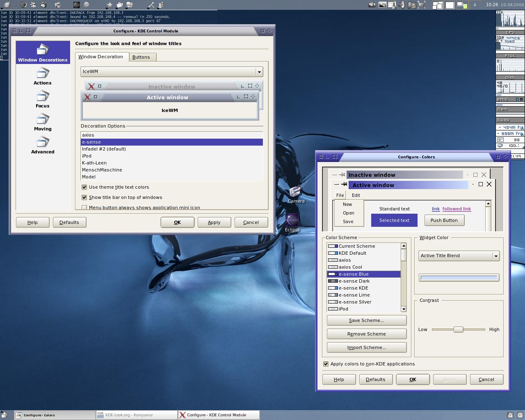Toggle Apply colors to non-KDE applications
525x420 pixels.
pyautogui.click(x=326, y=364)
